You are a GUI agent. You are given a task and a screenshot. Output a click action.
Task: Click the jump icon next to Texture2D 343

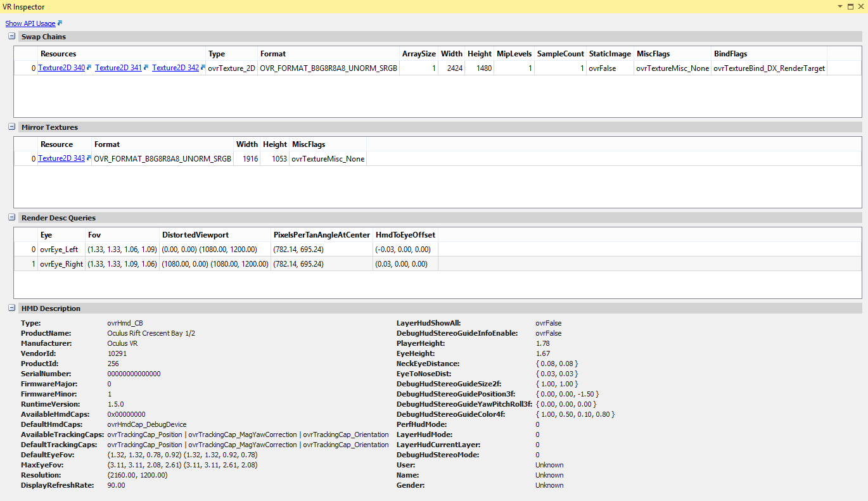coord(89,158)
